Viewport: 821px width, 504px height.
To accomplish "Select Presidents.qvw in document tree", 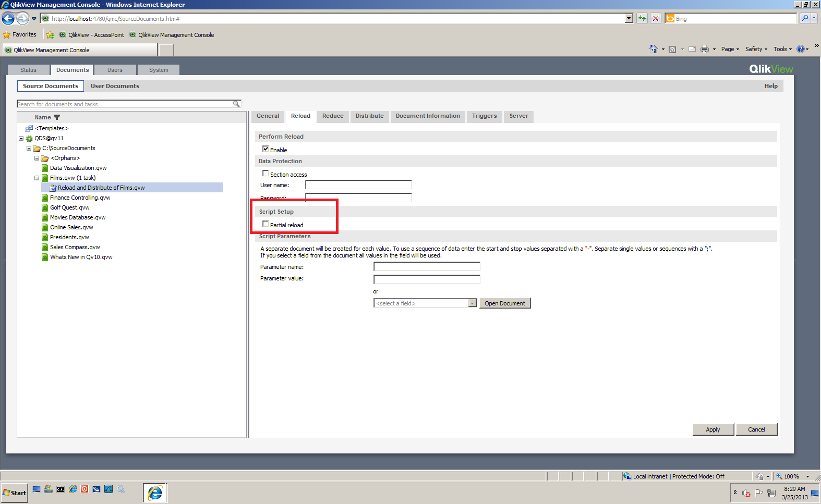I will (69, 237).
